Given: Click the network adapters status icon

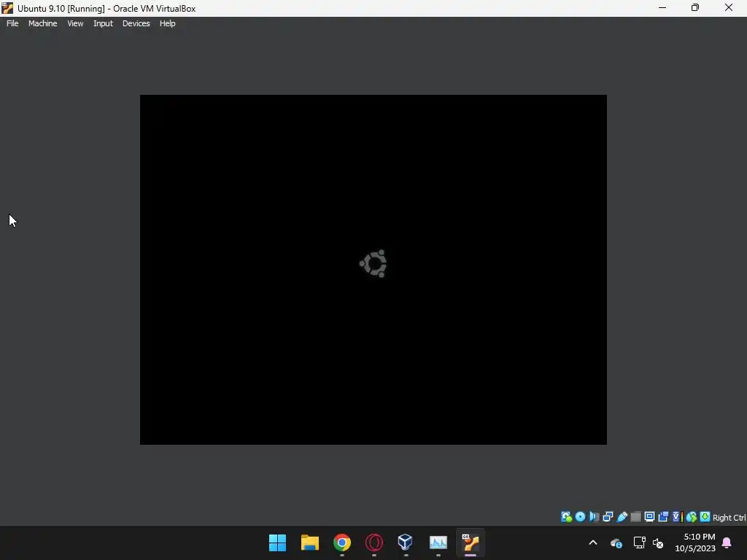Looking at the screenshot, I should (608, 517).
